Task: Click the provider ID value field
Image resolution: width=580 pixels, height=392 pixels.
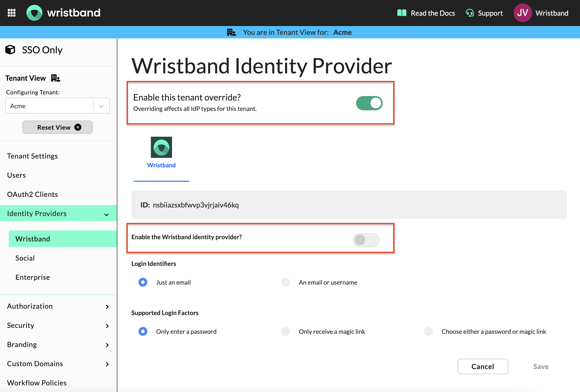Action: (x=196, y=205)
